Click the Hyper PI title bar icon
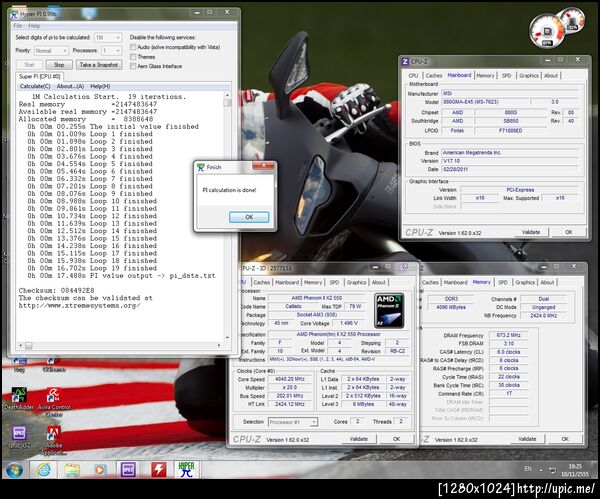This screenshot has width=600, height=499. click(x=14, y=14)
